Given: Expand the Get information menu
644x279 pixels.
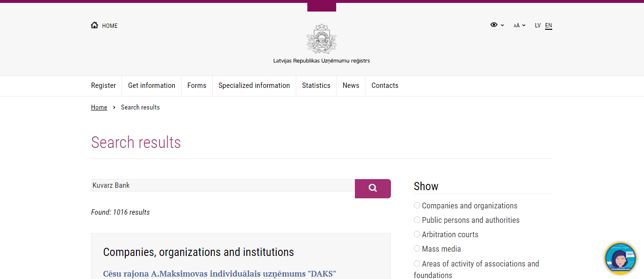Looking at the screenshot, I should coord(151,85).
